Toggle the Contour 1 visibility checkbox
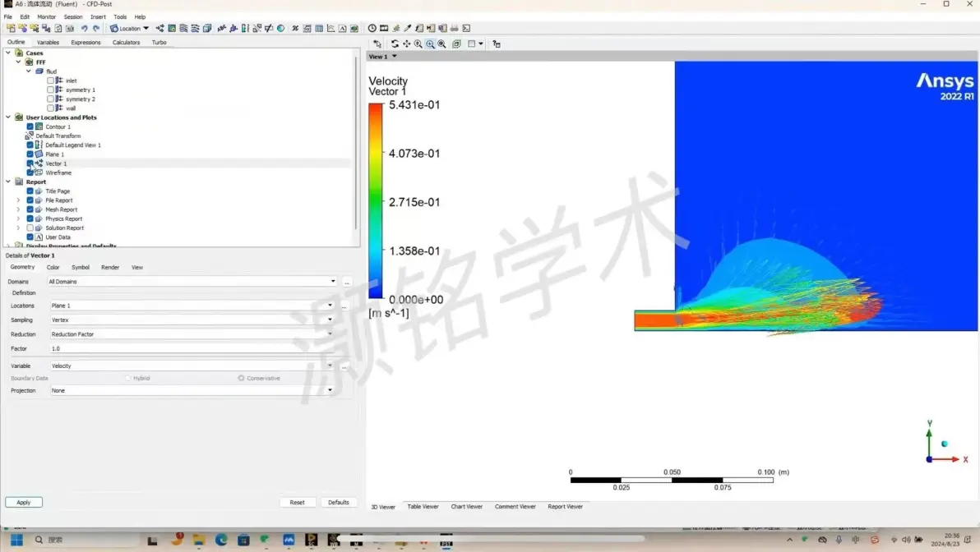 tap(30, 126)
